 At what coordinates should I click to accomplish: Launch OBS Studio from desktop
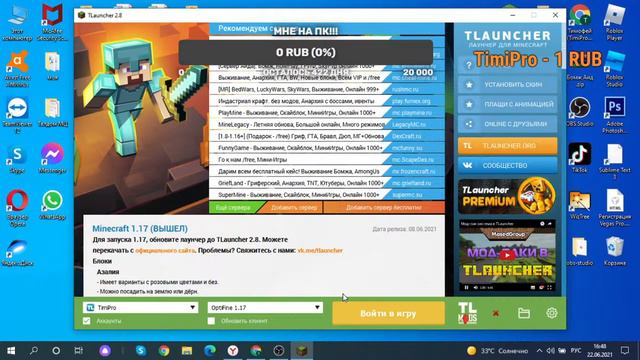click(x=580, y=111)
